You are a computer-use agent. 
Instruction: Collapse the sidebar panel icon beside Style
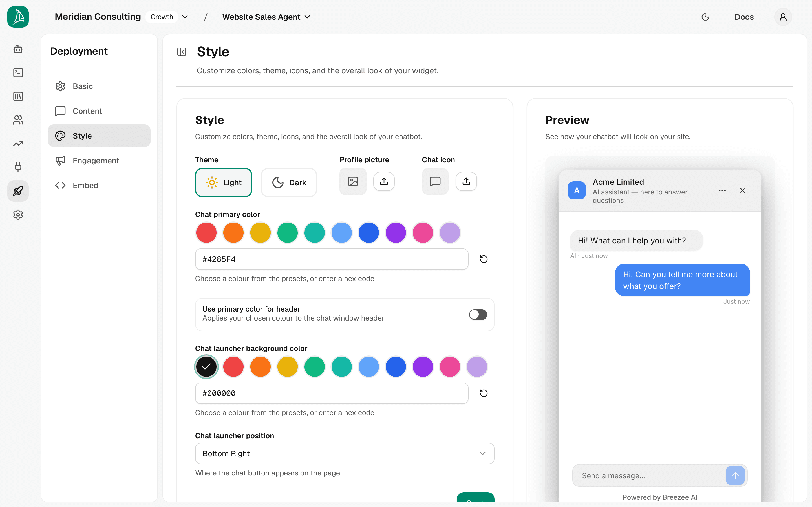(182, 52)
